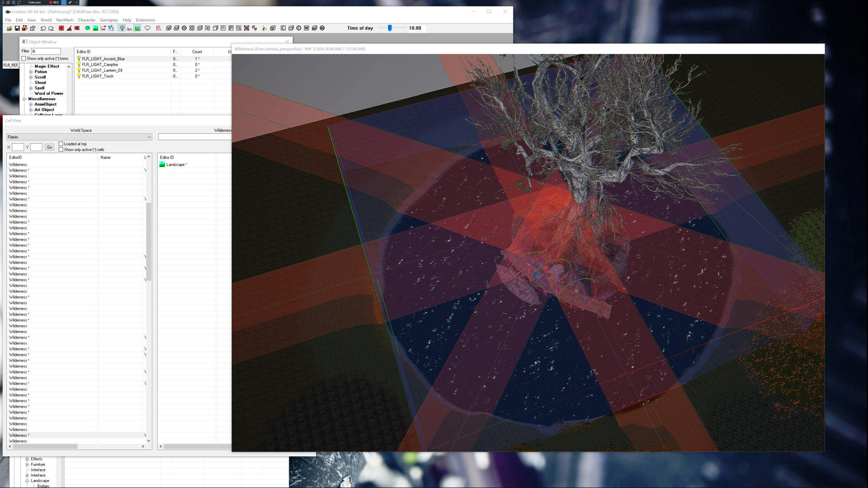Adjust the Time of day slider
The width and height of the screenshot is (868, 488).
coord(390,28)
